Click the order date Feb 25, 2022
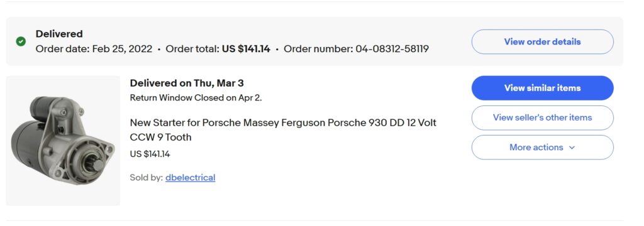The image size is (644, 226). coord(122,49)
